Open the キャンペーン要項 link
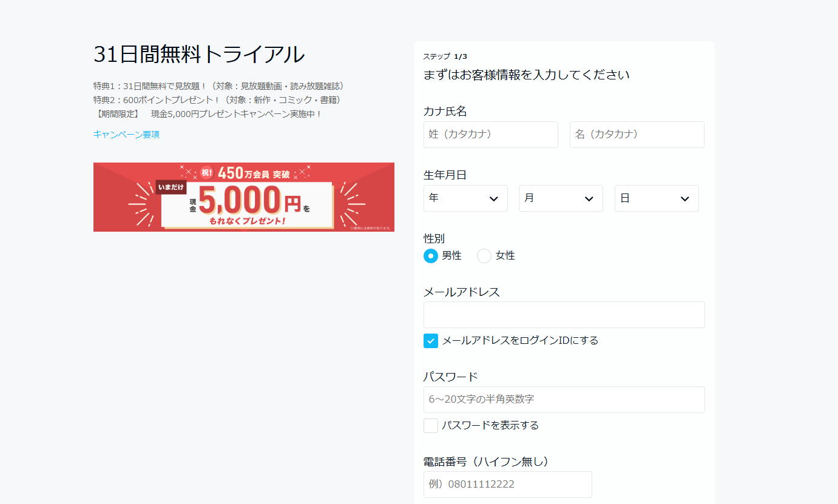838x504 pixels. [x=126, y=134]
